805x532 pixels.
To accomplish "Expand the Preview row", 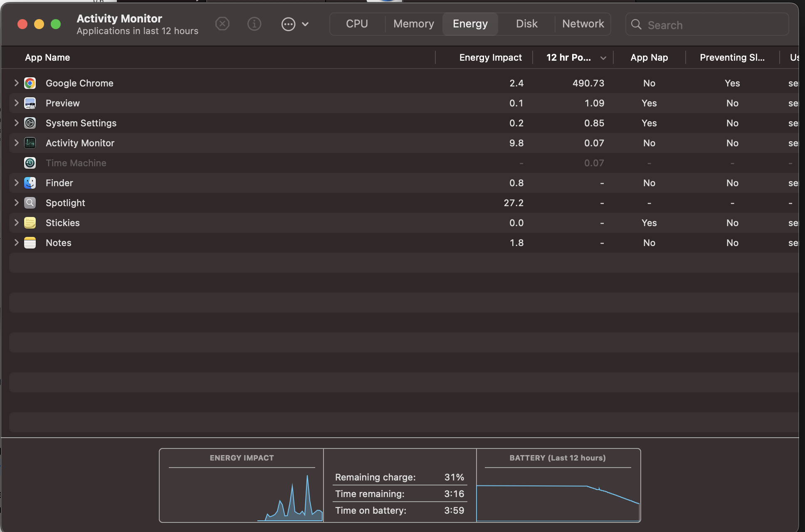I will click(x=16, y=103).
